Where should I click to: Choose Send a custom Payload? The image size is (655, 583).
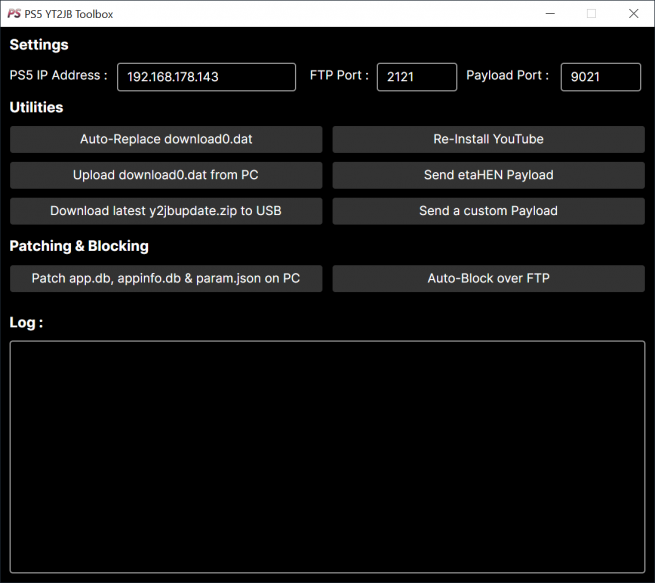pos(488,211)
